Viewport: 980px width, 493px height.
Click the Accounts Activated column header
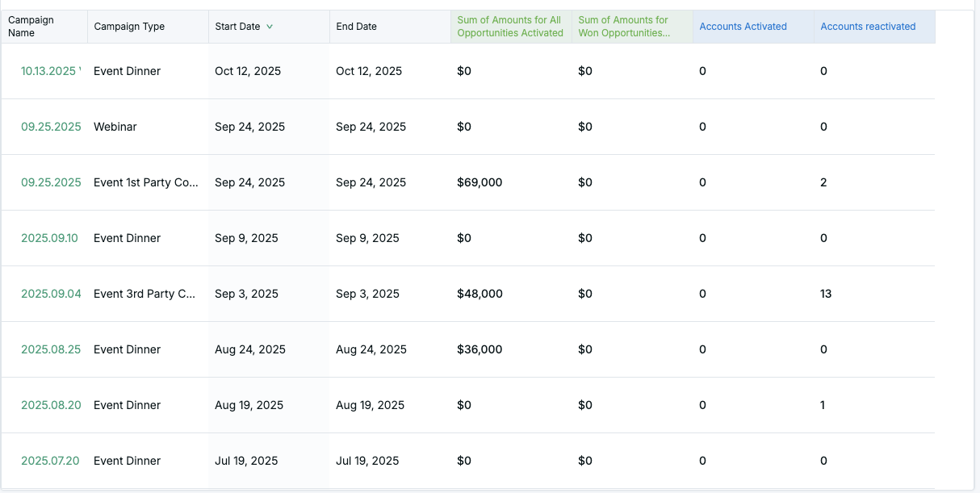pos(743,27)
